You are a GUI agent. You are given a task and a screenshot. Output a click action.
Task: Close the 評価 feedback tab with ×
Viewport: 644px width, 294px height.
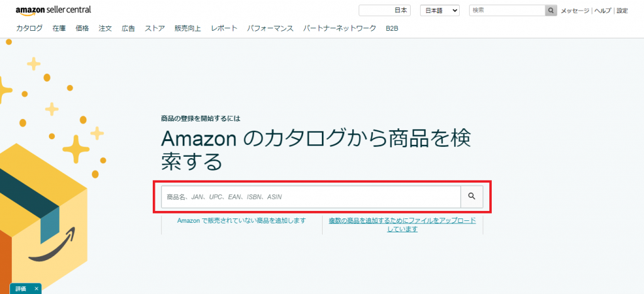(36, 288)
